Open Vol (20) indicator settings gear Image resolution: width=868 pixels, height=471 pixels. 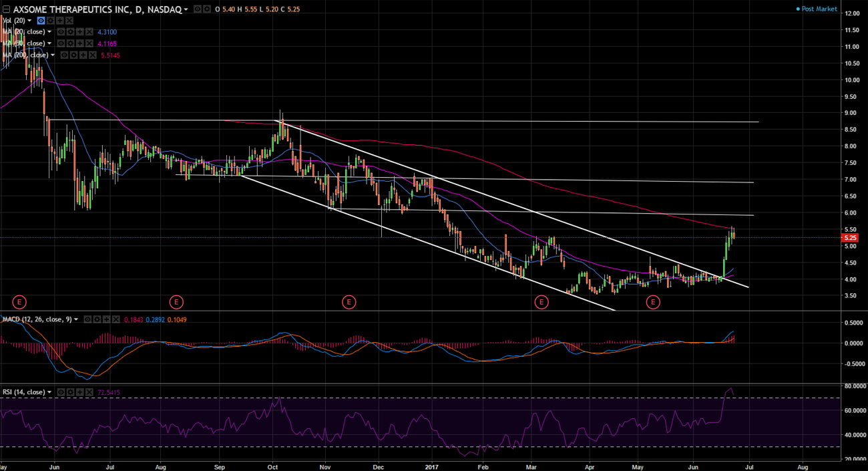coord(50,21)
